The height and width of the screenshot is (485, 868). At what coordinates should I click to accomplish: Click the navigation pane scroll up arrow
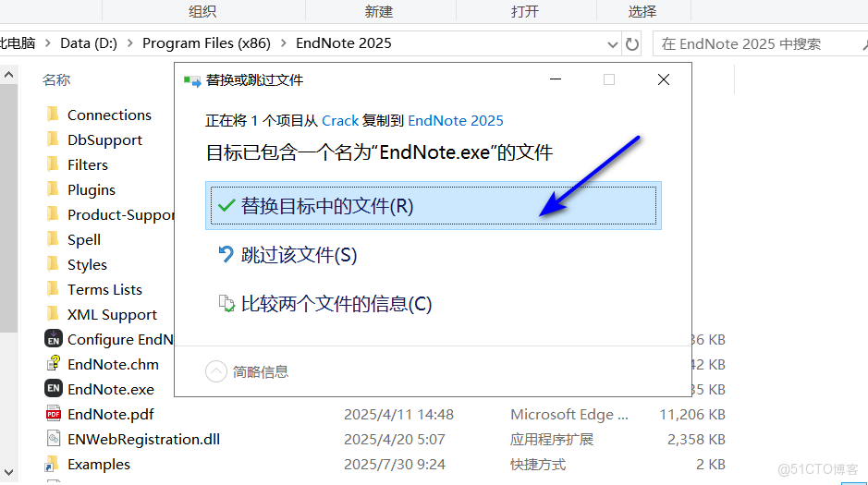(x=9, y=74)
